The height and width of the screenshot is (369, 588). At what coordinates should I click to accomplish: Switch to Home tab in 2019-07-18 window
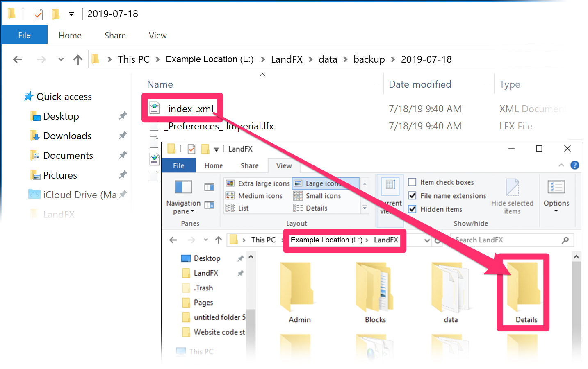point(70,36)
